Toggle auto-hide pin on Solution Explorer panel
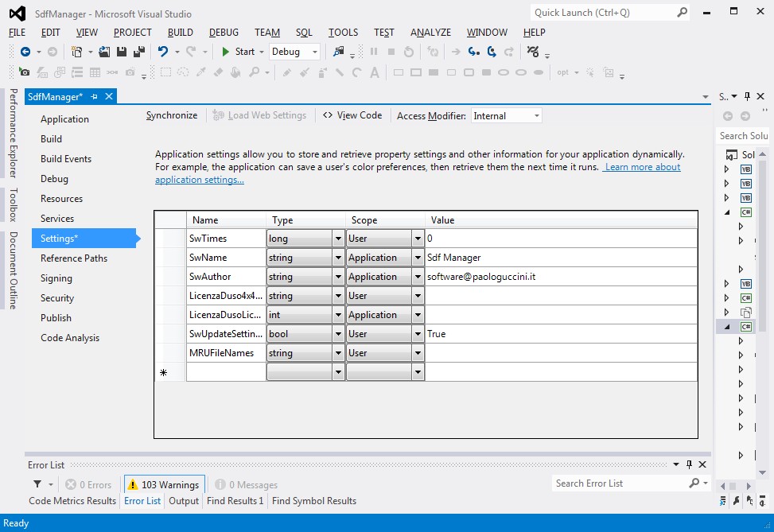This screenshot has width=774, height=532. point(747,96)
